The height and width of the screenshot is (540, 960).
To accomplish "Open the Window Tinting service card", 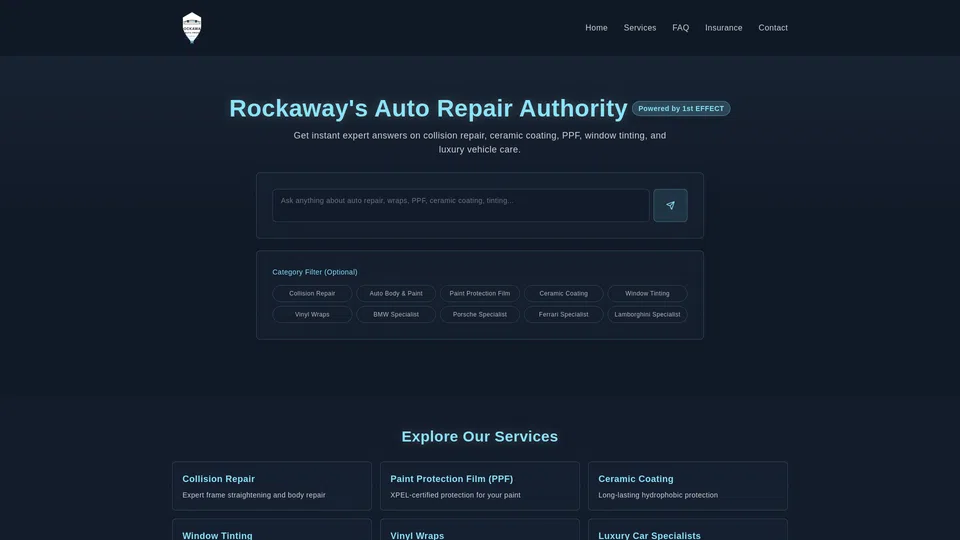I will point(271,530).
